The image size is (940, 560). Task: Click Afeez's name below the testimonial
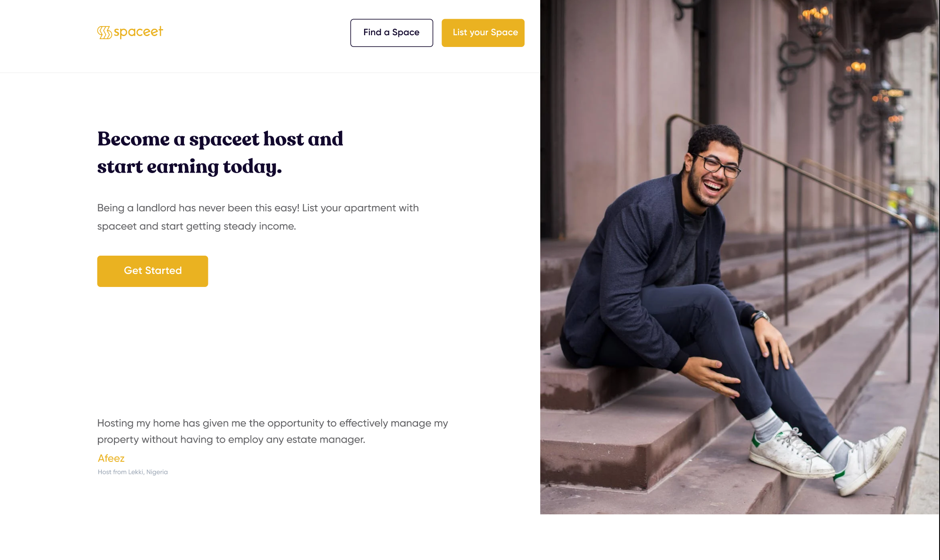point(110,458)
